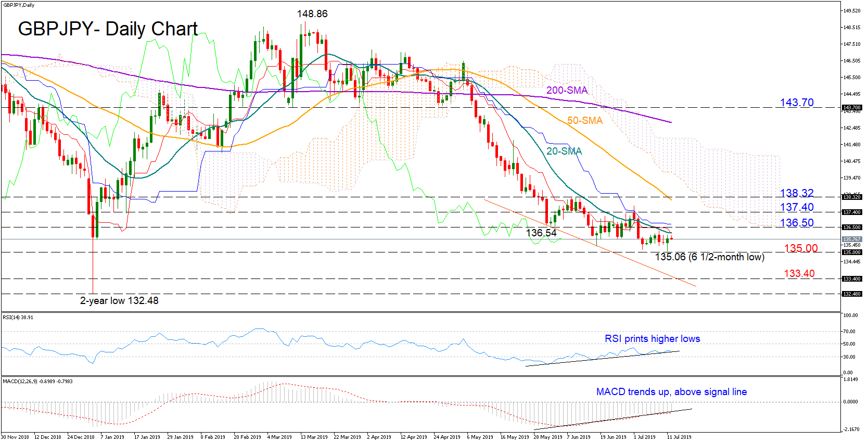Viewport: 868px width, 443px height.
Task: Click the 149.520 top price axis value
Action: (x=852, y=10)
